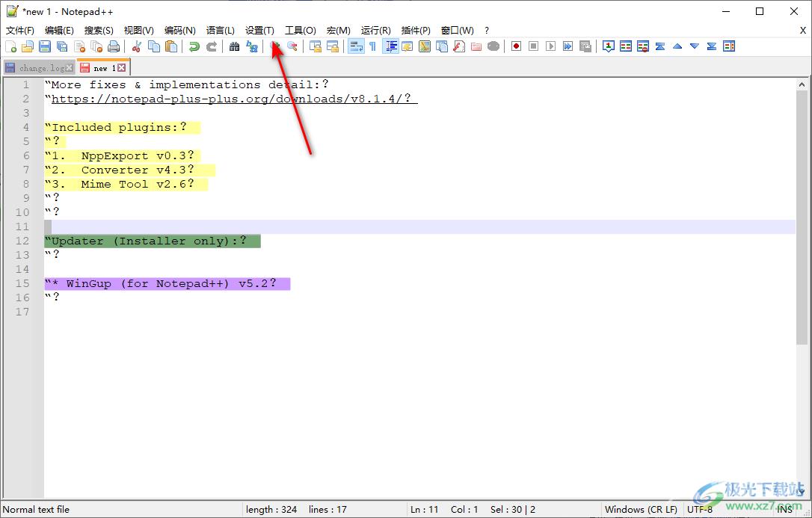This screenshot has height=518, width=812.
Task: Undo the last action with the green arrow
Action: click(194, 46)
